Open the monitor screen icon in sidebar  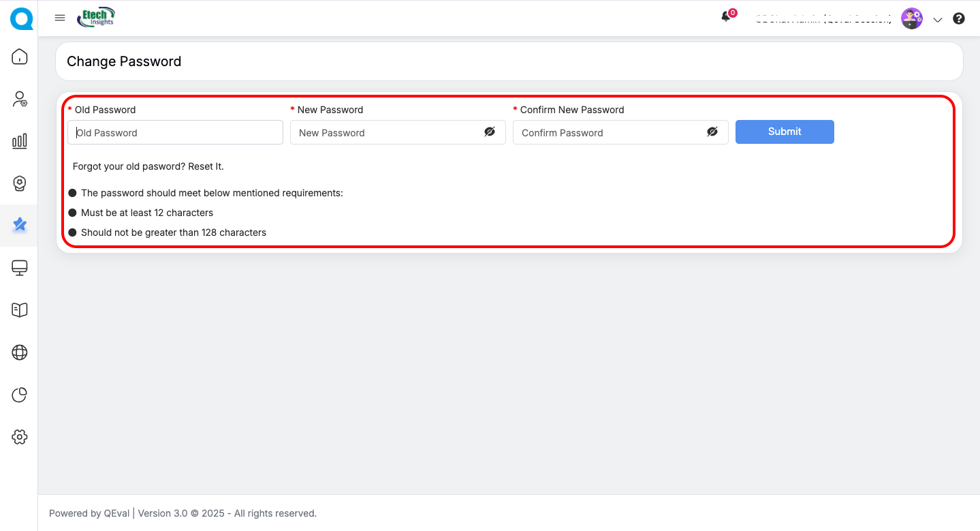tap(20, 268)
